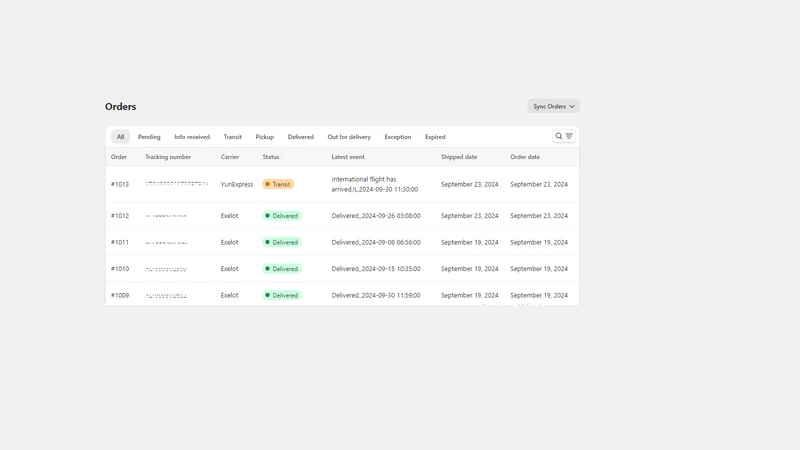The height and width of the screenshot is (450, 800).
Task: Open order #1009
Action: coord(120,295)
